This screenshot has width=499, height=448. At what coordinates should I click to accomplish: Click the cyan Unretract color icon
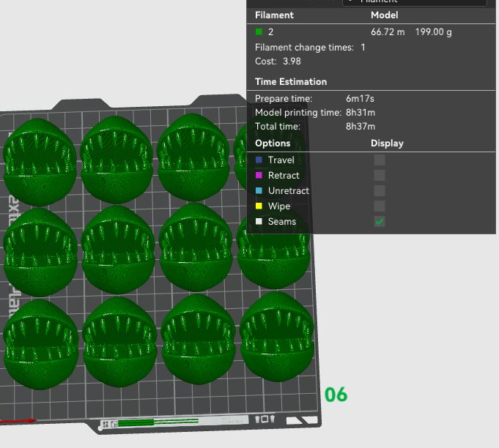tap(259, 191)
